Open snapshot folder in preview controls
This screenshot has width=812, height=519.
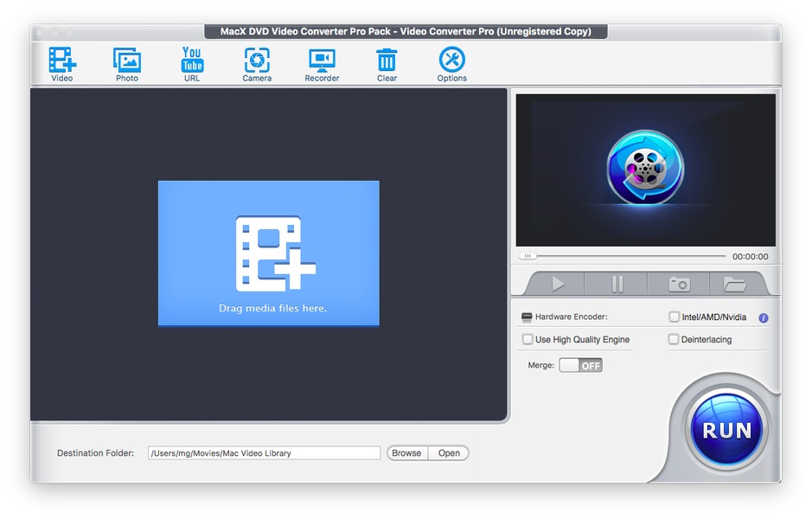[734, 284]
